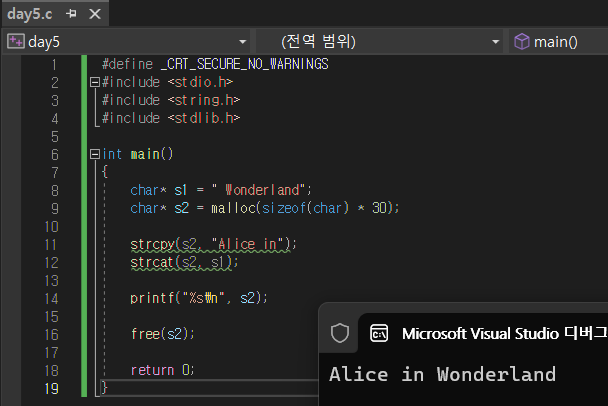Click the strcpy call on line 11
This screenshot has height=406, width=608.
tap(152, 244)
